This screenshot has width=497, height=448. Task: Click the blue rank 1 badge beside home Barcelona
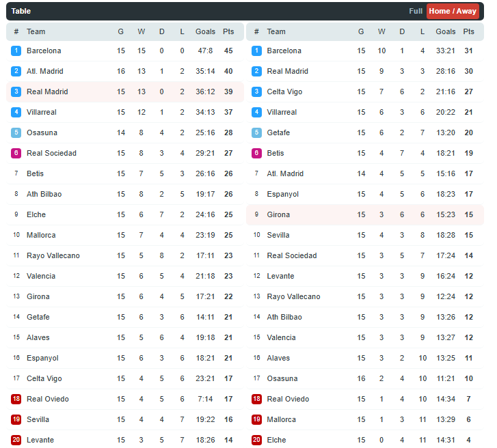tap(16, 51)
